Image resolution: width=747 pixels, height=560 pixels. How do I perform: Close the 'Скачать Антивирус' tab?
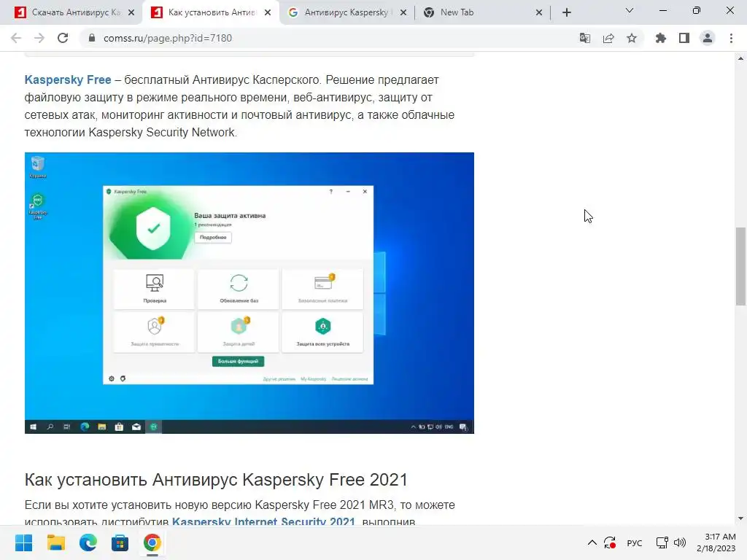(131, 12)
